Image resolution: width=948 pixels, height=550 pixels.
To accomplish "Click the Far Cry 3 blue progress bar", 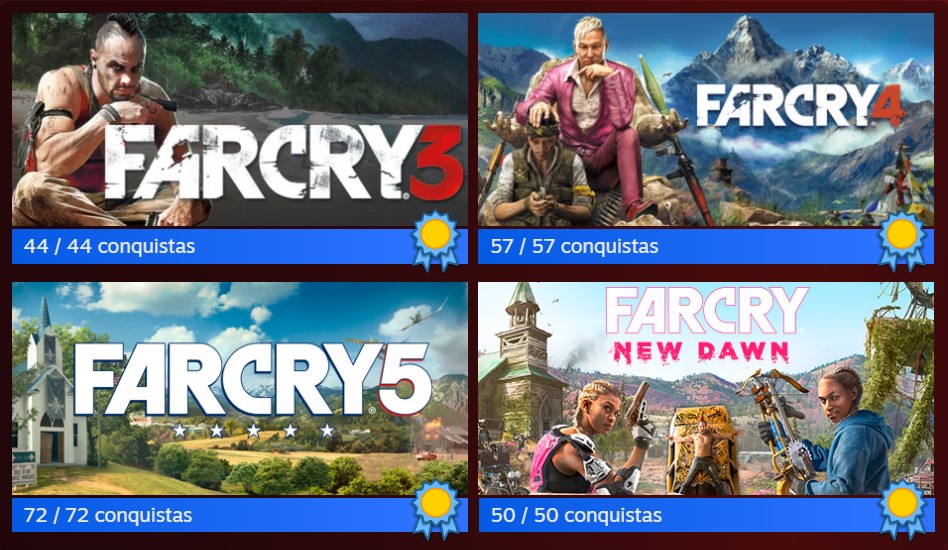I will (x=240, y=246).
